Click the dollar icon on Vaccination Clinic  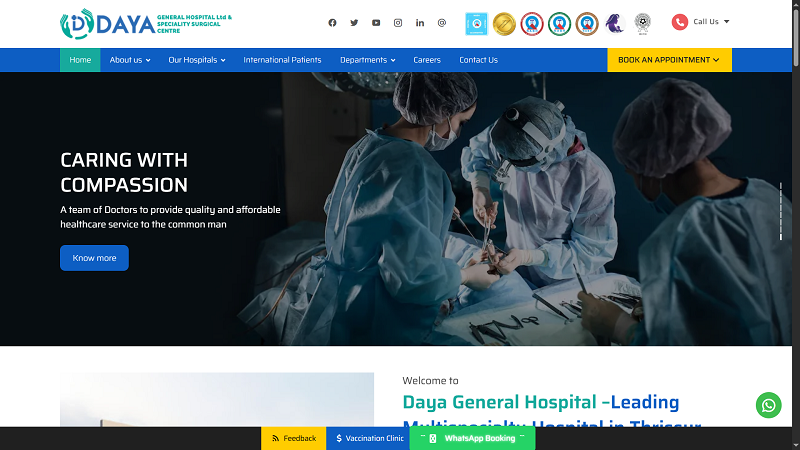click(x=339, y=438)
